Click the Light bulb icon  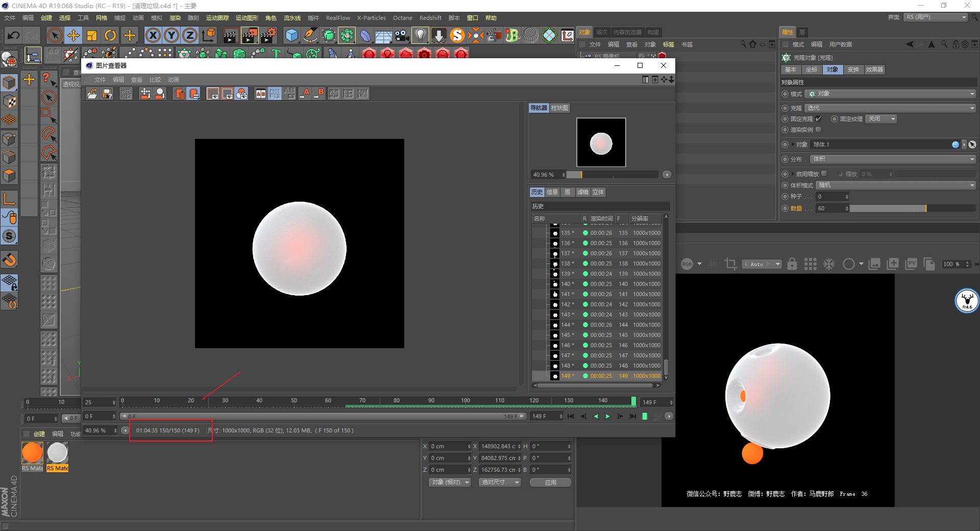tap(420, 35)
